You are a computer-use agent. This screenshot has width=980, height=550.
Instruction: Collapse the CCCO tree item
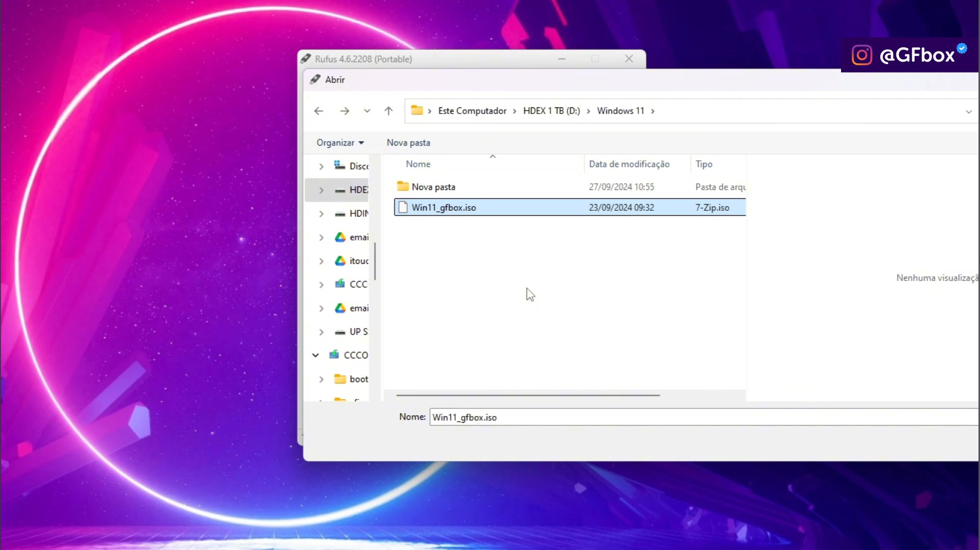pyautogui.click(x=315, y=355)
